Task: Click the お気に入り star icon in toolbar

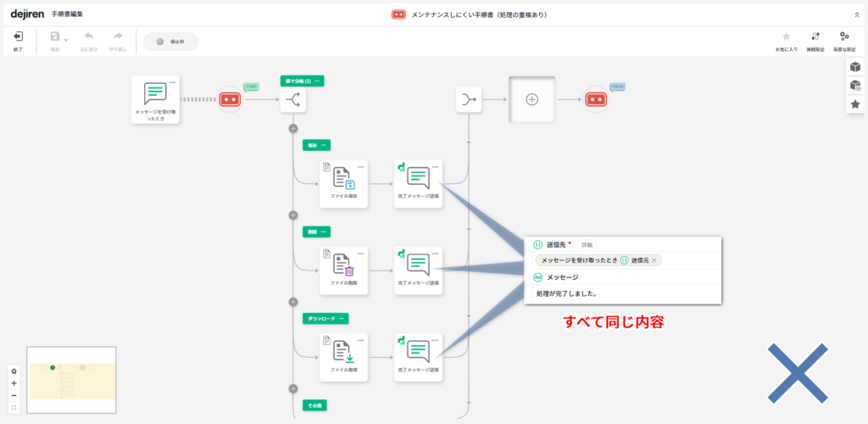Action: pyautogui.click(x=786, y=36)
